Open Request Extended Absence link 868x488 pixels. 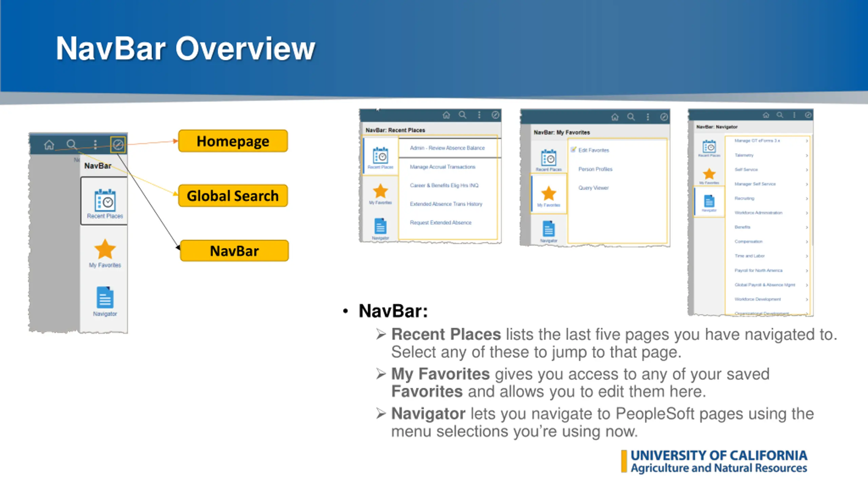(x=440, y=223)
